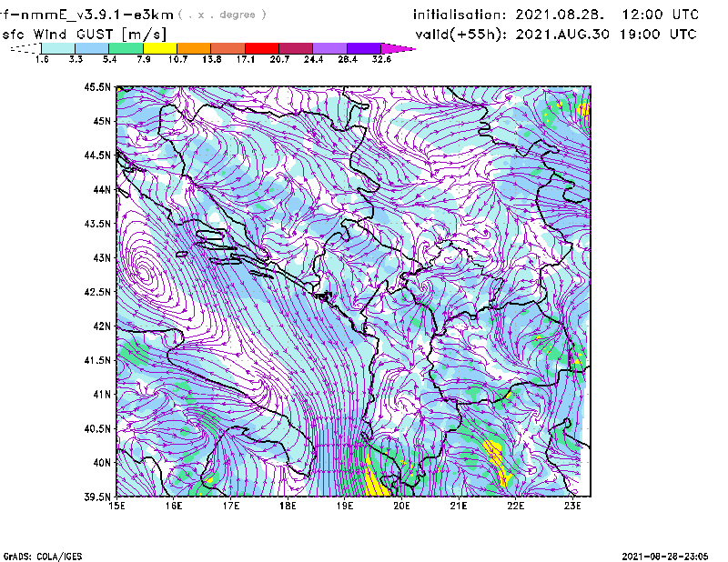Click the 45.5N latitude label

tap(97, 87)
